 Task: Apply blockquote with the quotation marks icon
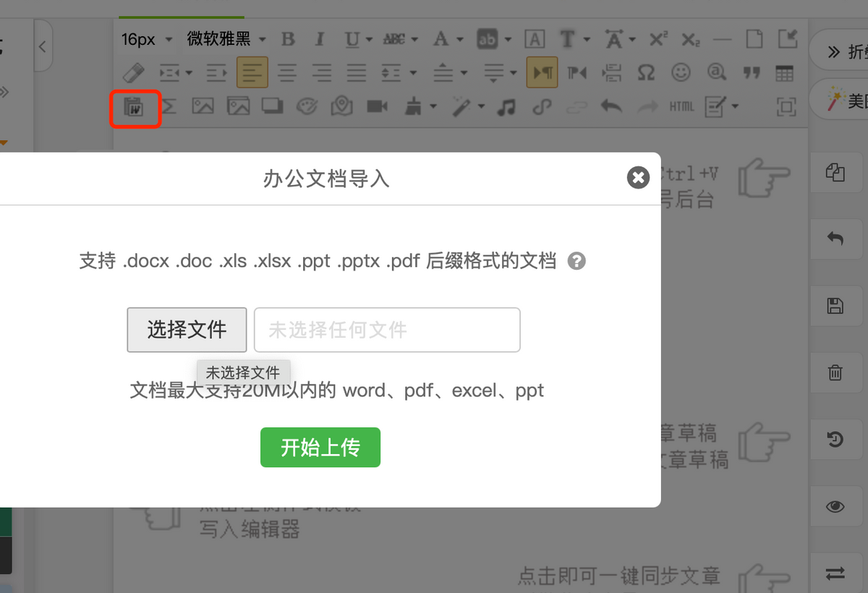coord(751,73)
